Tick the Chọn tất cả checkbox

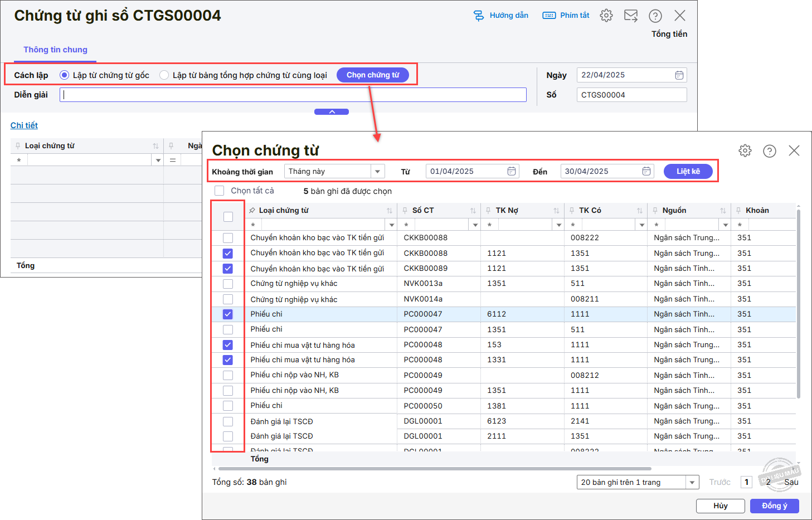click(220, 191)
